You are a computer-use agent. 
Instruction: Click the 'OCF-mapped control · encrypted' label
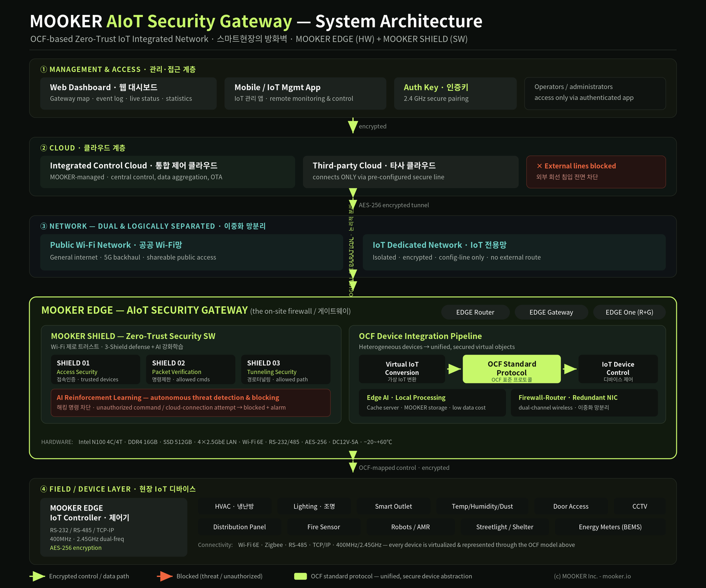(404, 468)
